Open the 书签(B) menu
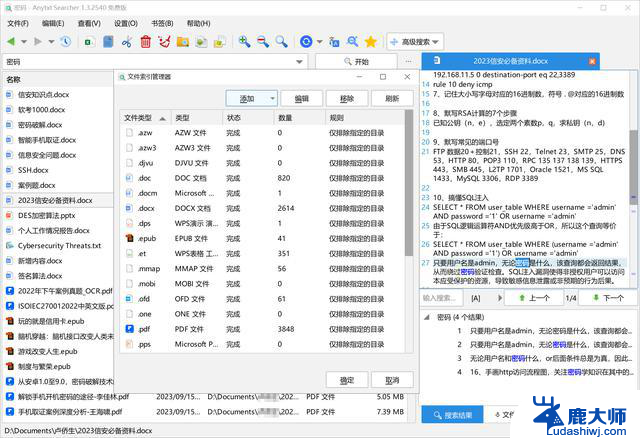Screen dimensions: 640x438 point(162,23)
